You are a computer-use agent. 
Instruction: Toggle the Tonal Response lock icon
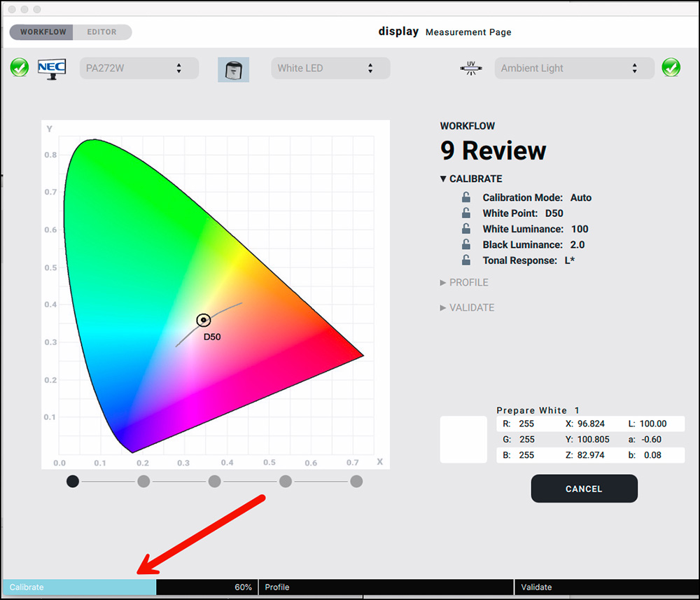tap(465, 260)
